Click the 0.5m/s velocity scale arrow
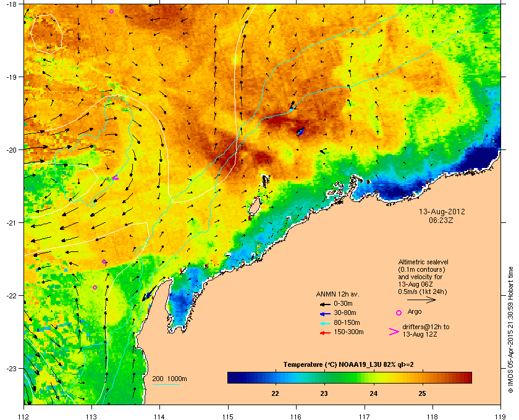The image size is (519, 420). tap(421, 300)
